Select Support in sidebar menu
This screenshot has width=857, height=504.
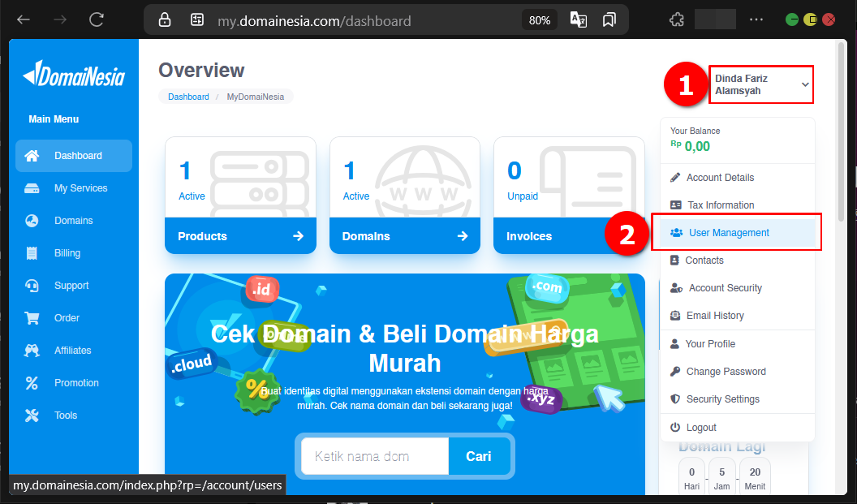(x=74, y=286)
